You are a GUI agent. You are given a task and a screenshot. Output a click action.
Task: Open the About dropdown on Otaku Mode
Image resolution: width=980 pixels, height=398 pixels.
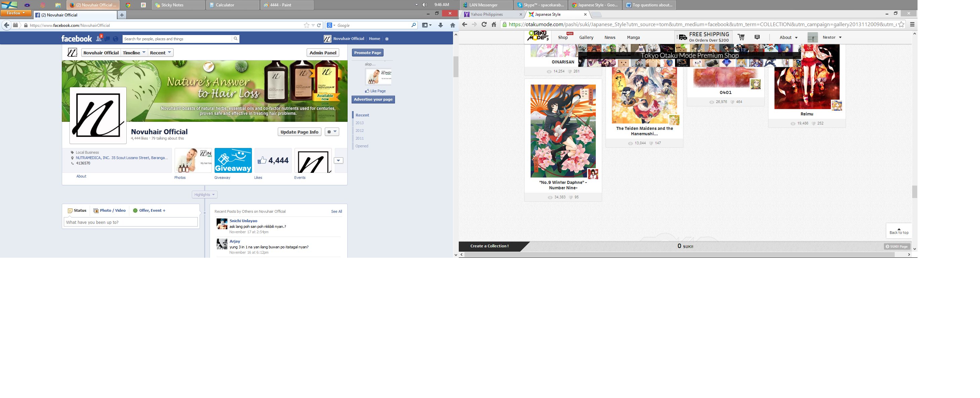point(789,37)
